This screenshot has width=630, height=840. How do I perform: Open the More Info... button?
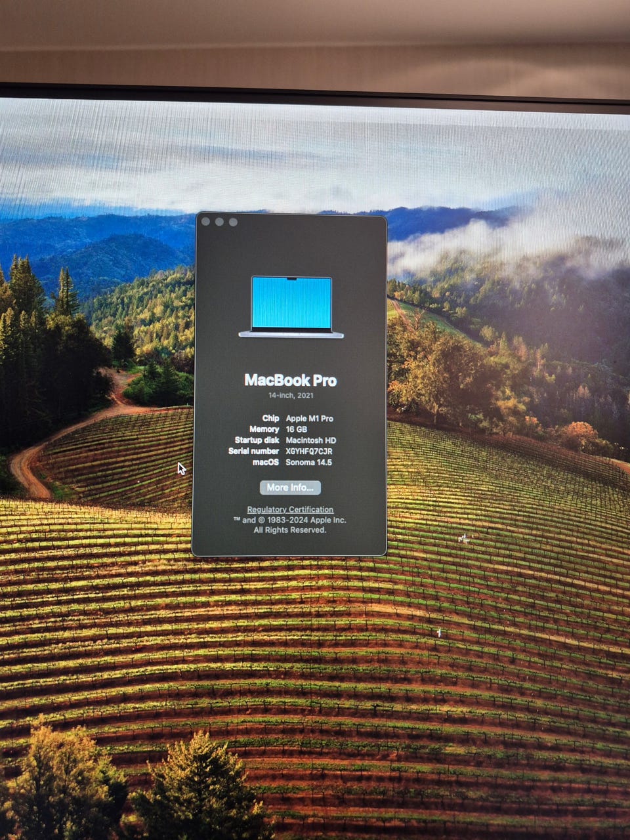tap(290, 488)
